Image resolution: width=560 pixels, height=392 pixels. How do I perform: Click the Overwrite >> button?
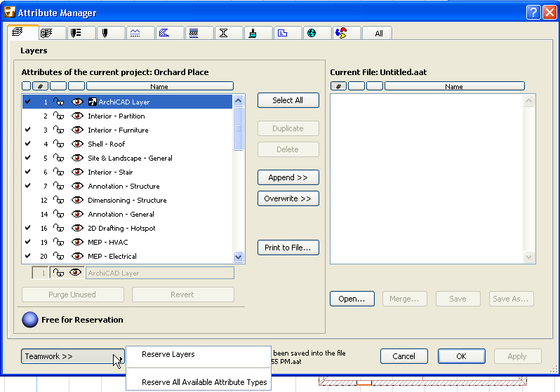(x=288, y=198)
